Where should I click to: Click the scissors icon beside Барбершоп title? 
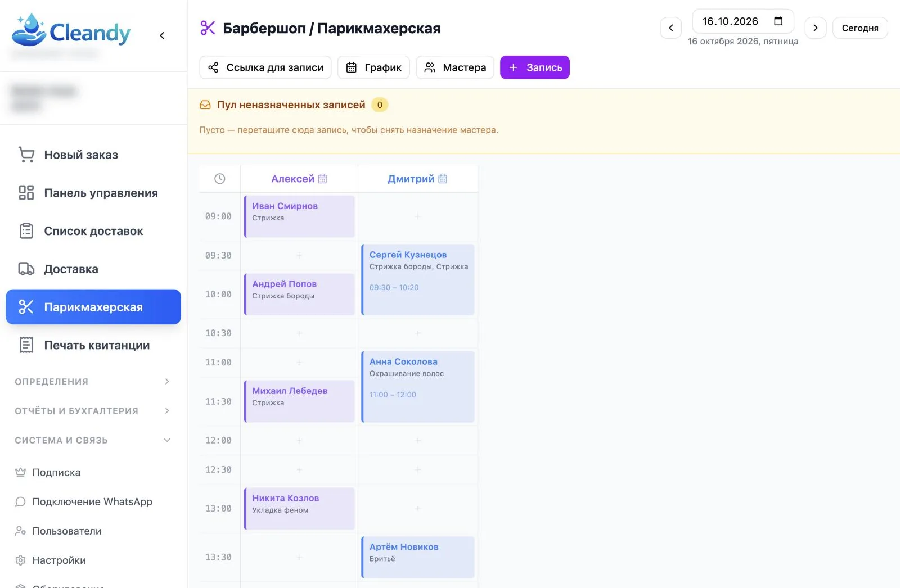coord(208,28)
